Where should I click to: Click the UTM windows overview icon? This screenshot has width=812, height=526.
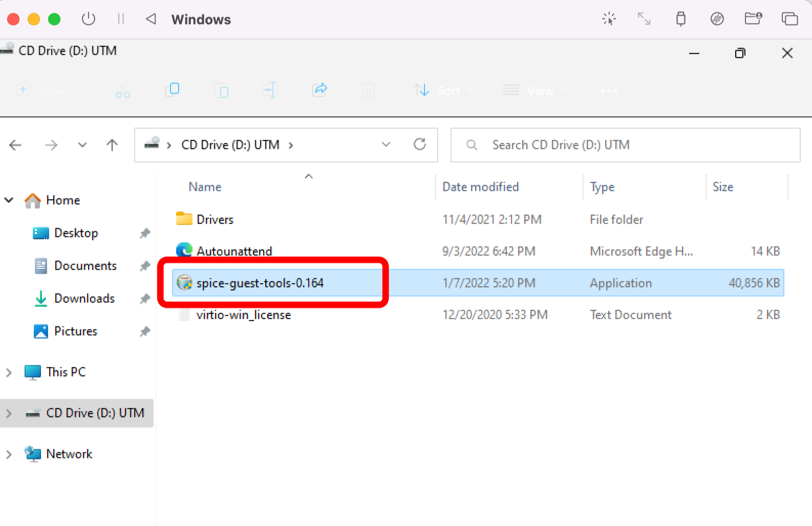pyautogui.click(x=789, y=19)
